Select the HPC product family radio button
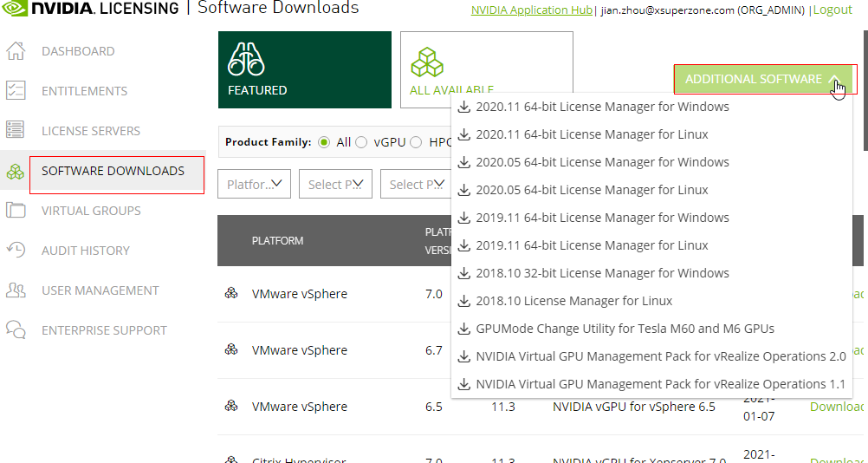The width and height of the screenshot is (868, 463). coord(417,142)
